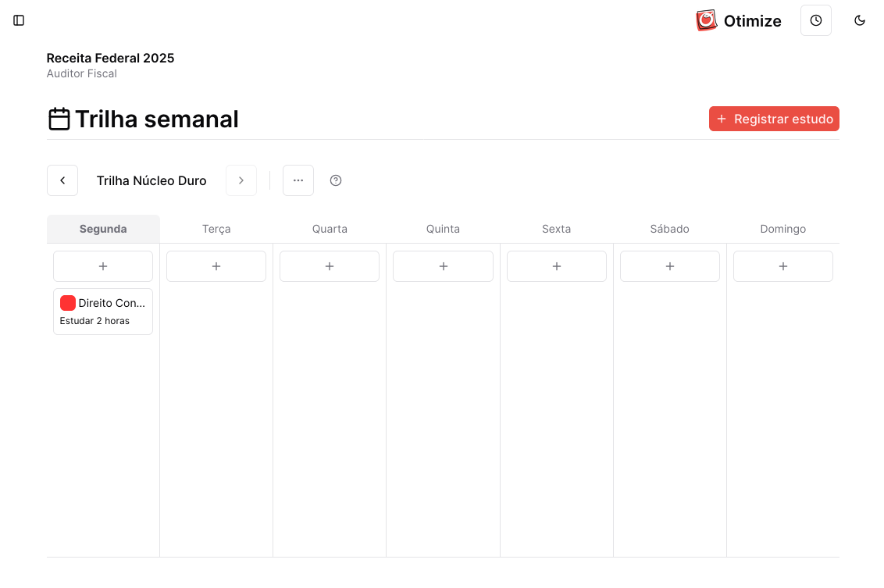Click the Receita Federal 2025 heading
The image size is (884, 588).
pos(110,58)
